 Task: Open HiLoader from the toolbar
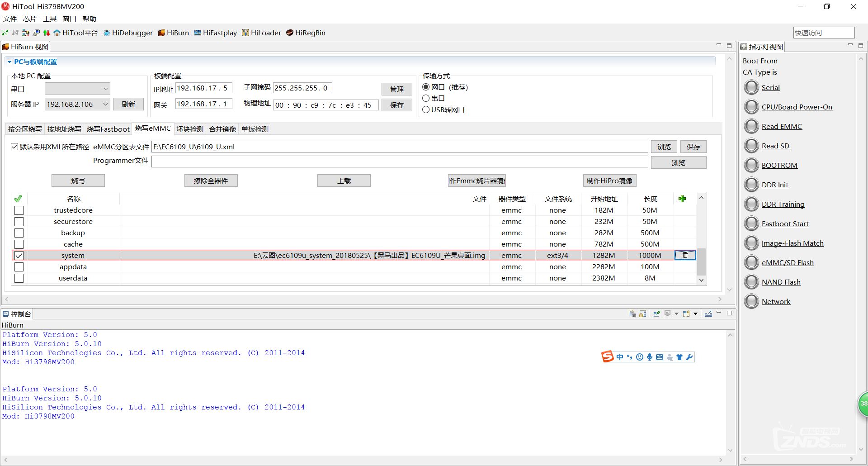pyautogui.click(x=261, y=33)
